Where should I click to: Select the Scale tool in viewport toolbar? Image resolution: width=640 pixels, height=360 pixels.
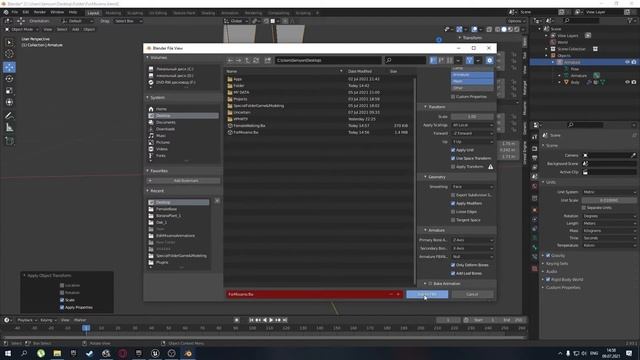(x=9, y=91)
